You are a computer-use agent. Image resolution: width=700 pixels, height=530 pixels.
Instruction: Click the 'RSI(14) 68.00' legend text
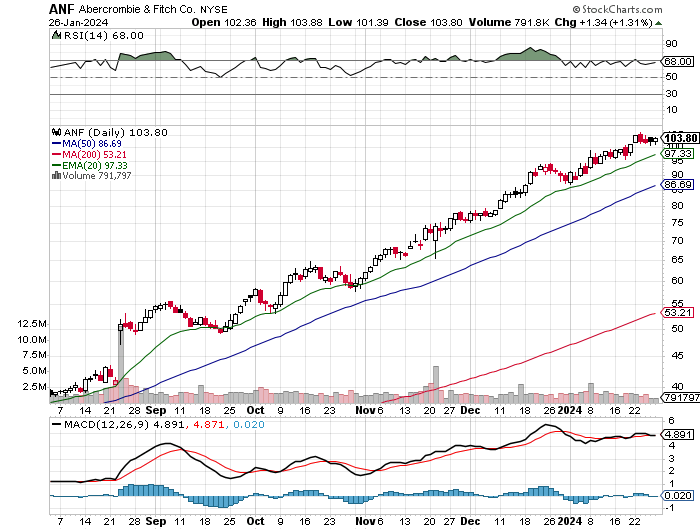click(x=104, y=35)
